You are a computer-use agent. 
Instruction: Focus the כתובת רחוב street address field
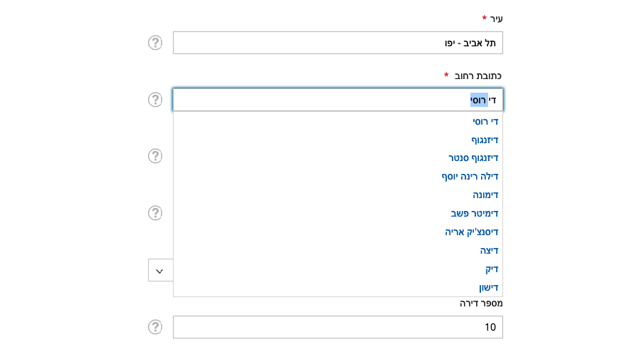(337, 100)
